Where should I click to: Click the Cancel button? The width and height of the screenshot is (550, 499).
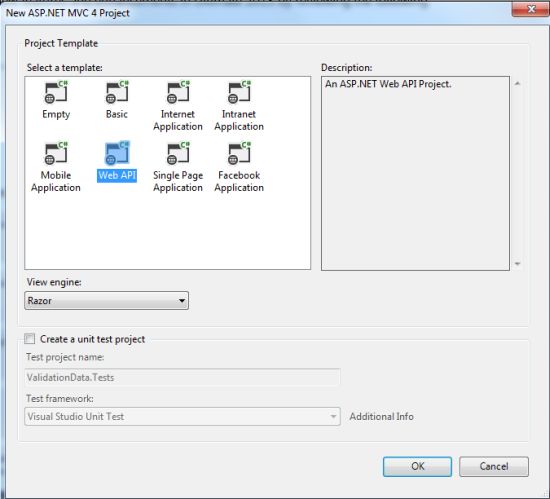point(494,466)
